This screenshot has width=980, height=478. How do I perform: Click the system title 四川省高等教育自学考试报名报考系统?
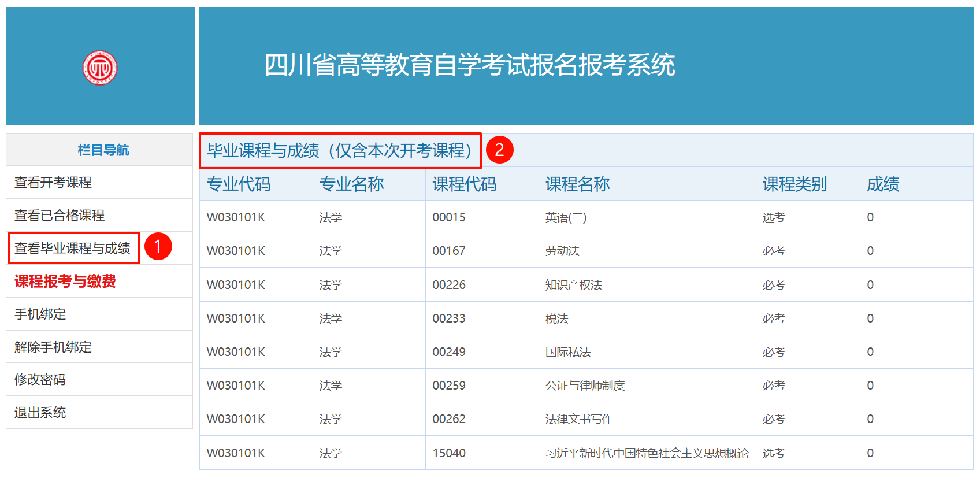point(469,65)
